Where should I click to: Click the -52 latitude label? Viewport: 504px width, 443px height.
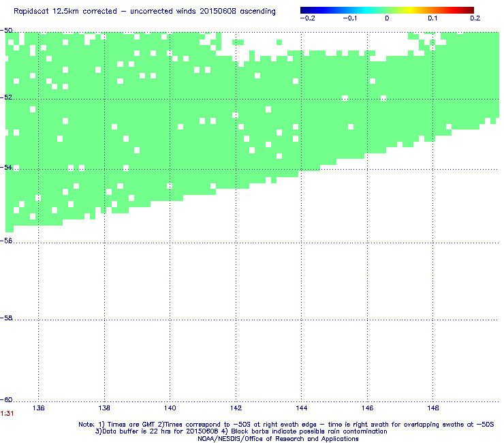6,97
